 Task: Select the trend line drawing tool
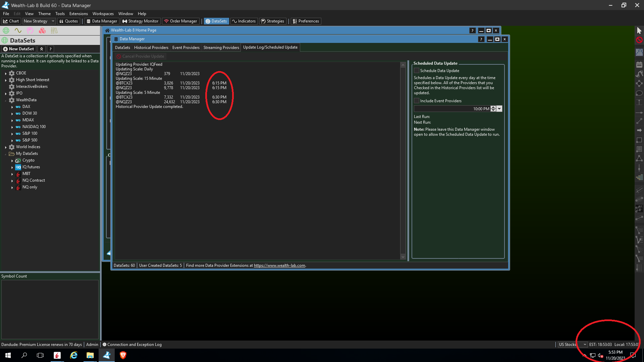point(639,121)
